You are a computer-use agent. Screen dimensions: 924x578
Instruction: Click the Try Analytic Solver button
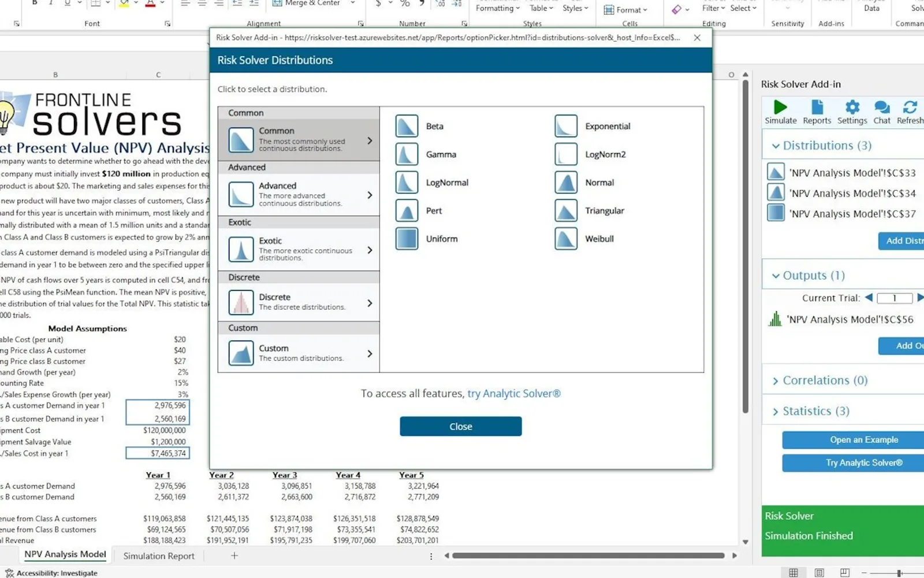point(853,463)
